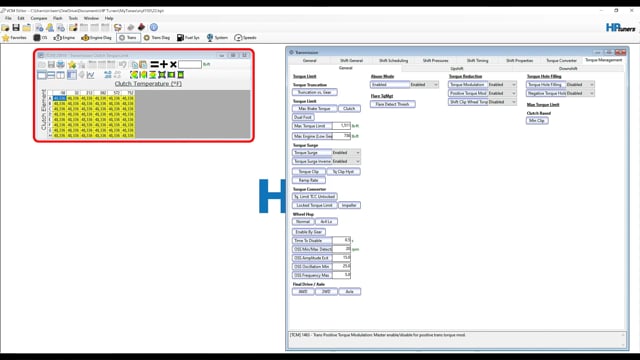Switch to Torque Converter tab

pos(561,60)
